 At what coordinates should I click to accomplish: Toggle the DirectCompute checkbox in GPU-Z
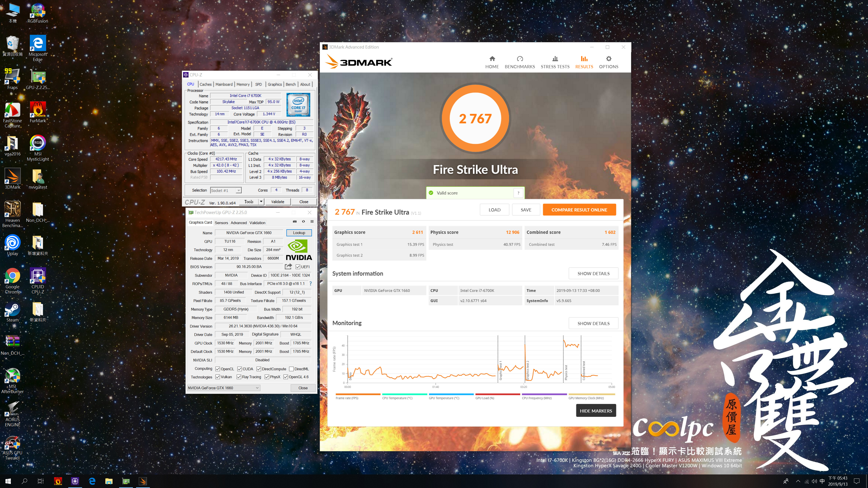click(x=259, y=369)
